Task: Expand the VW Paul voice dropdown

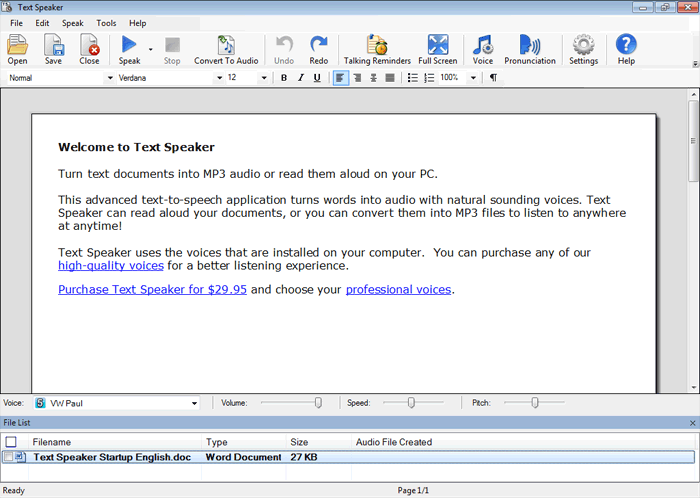Action: tap(194, 403)
